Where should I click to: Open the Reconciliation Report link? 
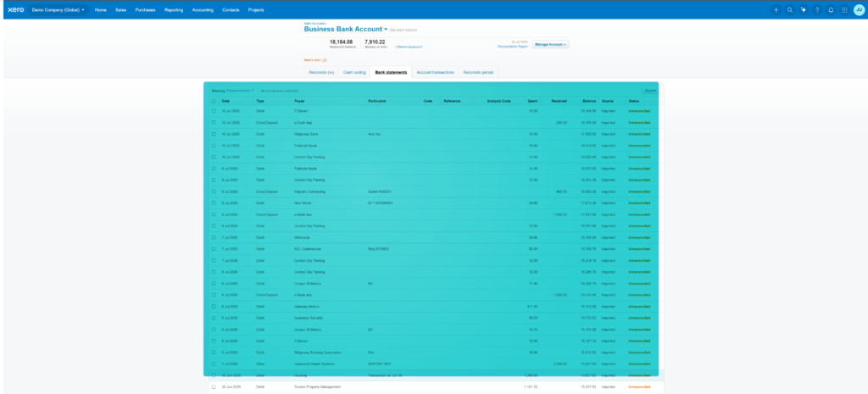[x=511, y=47]
